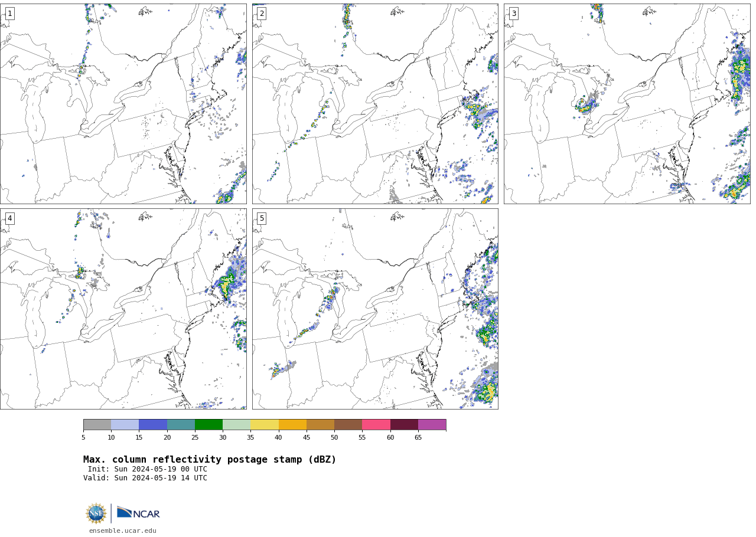
Task: Click the panel number 2 label
Action: click(262, 14)
